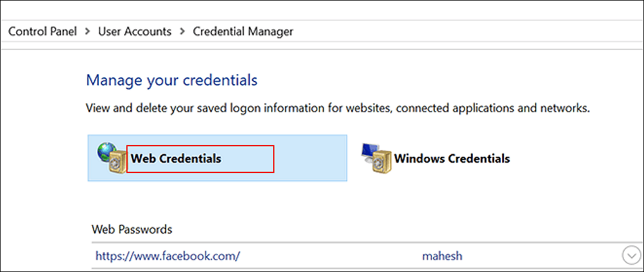
Task: Expand the facebook.com credential entry
Action: [x=631, y=256]
